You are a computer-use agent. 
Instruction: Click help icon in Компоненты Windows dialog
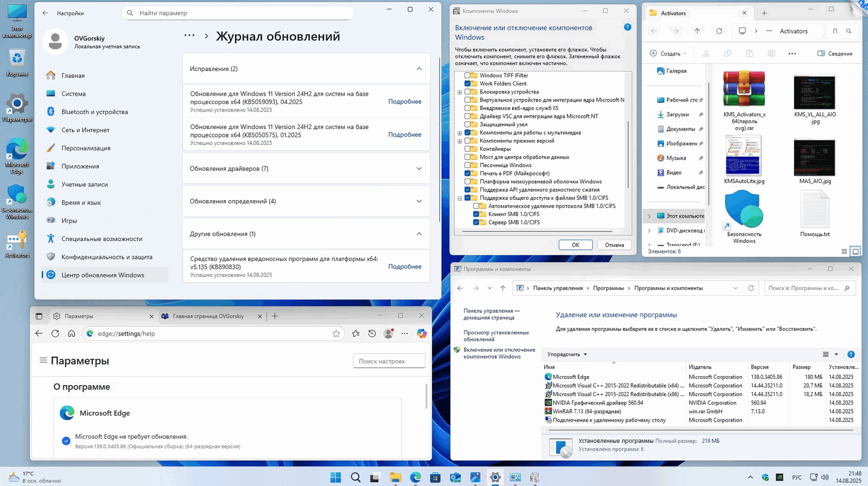627,27
